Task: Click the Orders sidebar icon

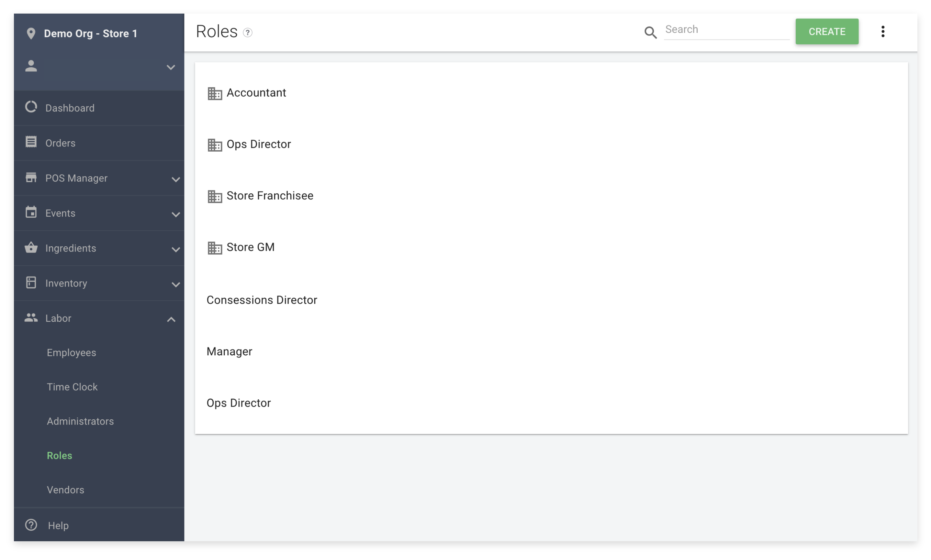Action: pos(32,142)
